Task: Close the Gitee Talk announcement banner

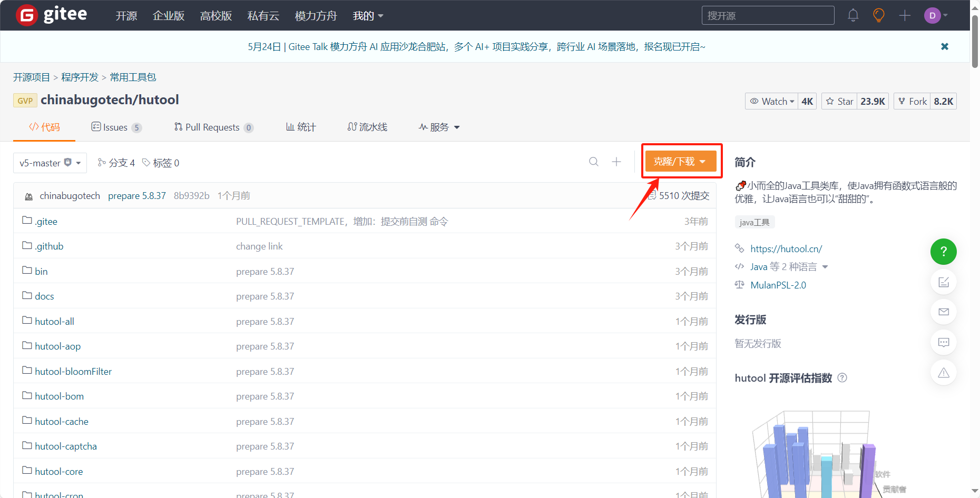Action: 945,46
